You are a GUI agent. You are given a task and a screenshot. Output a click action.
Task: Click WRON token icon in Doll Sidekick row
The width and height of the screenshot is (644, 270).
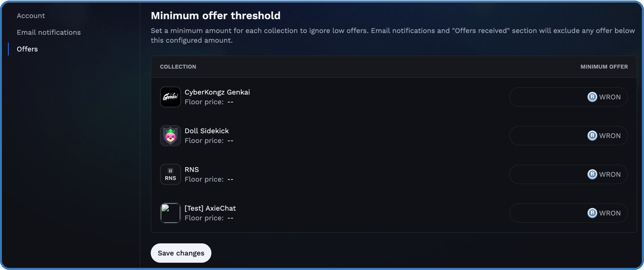coord(592,136)
